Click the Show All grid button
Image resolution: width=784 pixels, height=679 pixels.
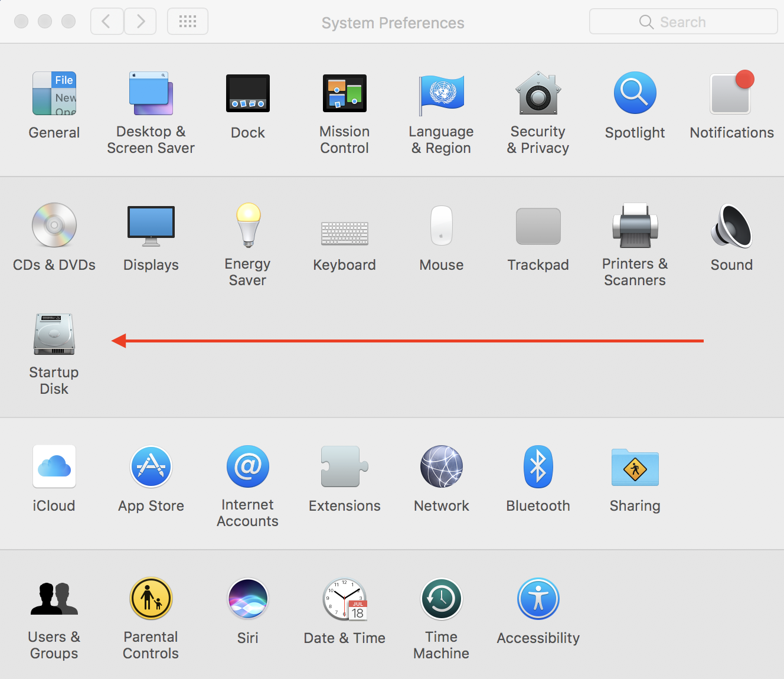[x=188, y=22]
